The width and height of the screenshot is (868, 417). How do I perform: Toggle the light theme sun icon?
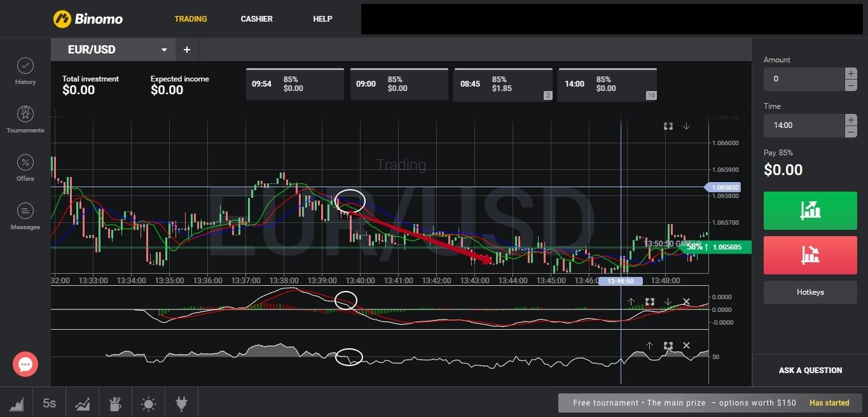pyautogui.click(x=148, y=403)
